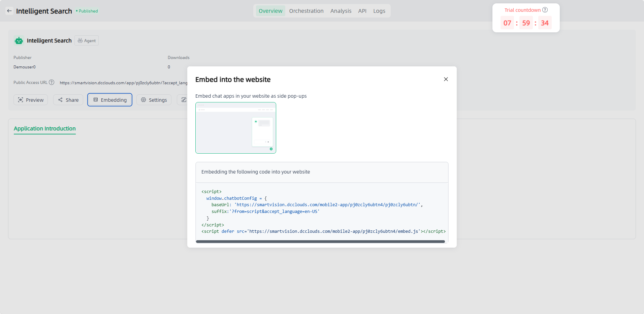This screenshot has height=314, width=644.
Task: Click the green Published status badge
Action: [x=87, y=11]
